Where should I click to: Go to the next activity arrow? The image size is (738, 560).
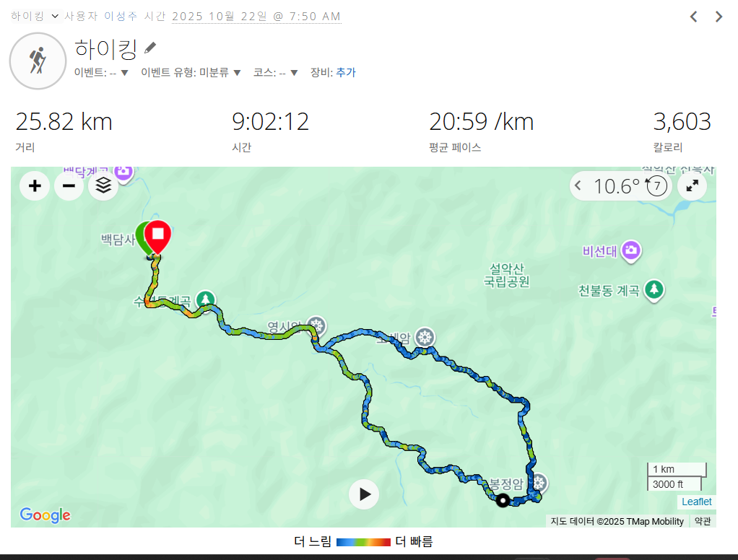point(719,17)
